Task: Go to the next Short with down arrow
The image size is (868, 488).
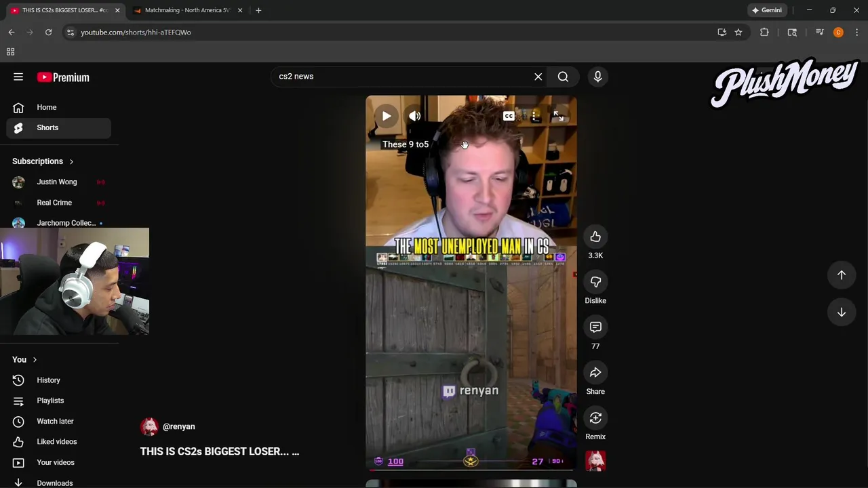Action: pos(842,312)
